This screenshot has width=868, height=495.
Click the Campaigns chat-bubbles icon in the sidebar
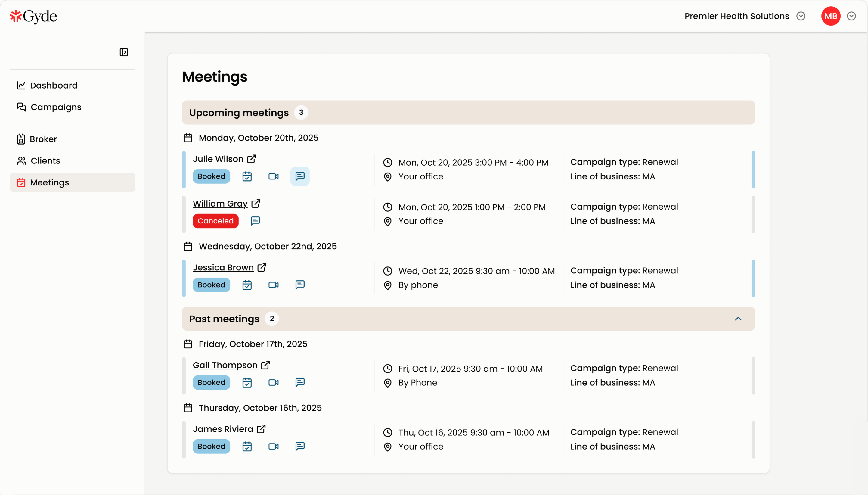coord(21,107)
